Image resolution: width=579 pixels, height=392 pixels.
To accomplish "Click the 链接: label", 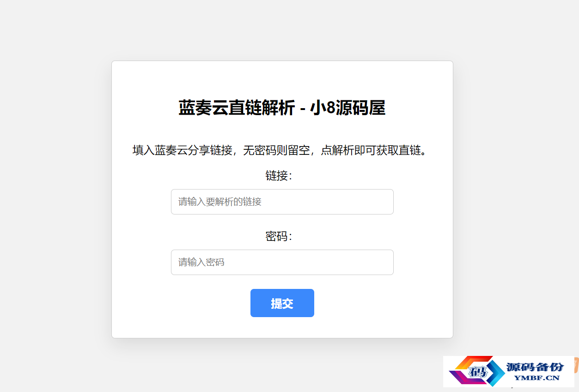I will [279, 176].
